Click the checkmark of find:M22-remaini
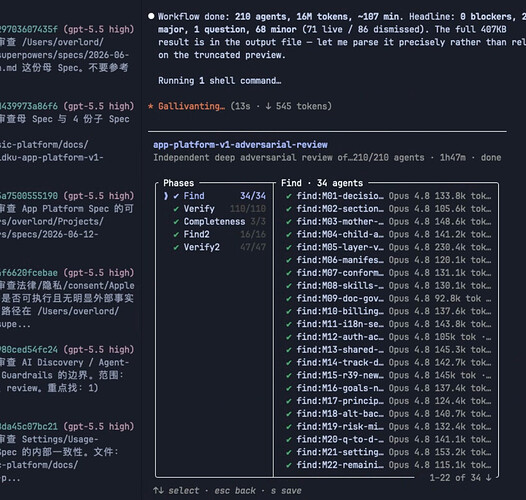This screenshot has height=500, width=526. tap(288, 465)
